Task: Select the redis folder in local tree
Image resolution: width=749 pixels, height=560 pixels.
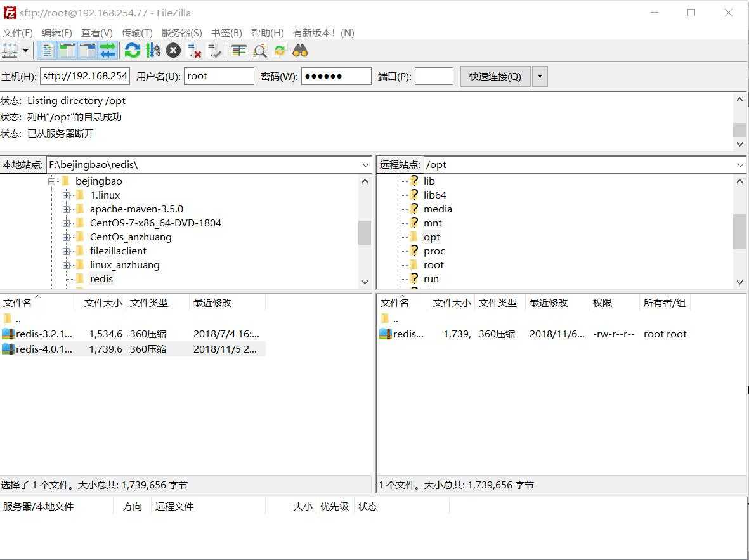Action: pos(101,278)
